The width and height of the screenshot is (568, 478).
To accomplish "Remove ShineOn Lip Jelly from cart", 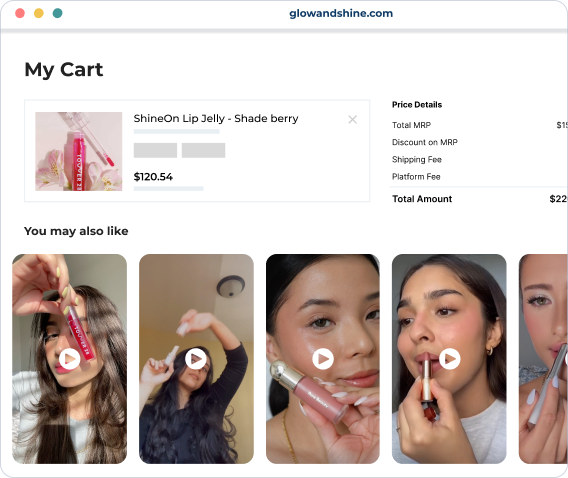I will (352, 120).
